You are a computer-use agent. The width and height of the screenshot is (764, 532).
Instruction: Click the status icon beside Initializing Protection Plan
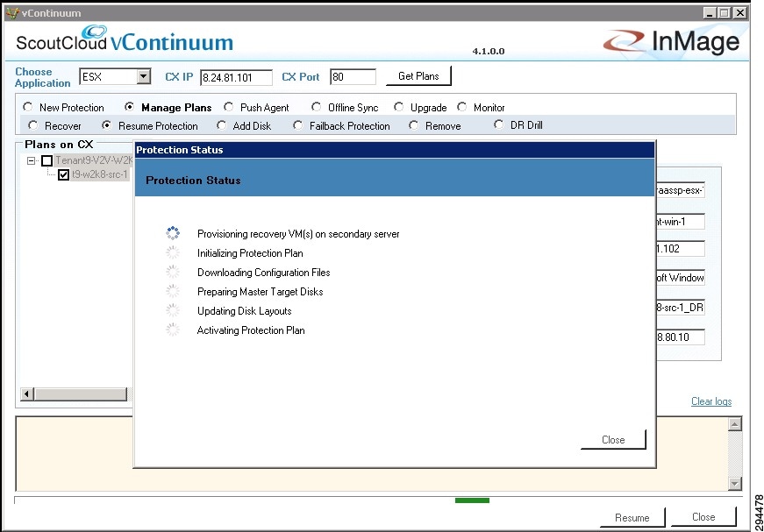(173, 252)
